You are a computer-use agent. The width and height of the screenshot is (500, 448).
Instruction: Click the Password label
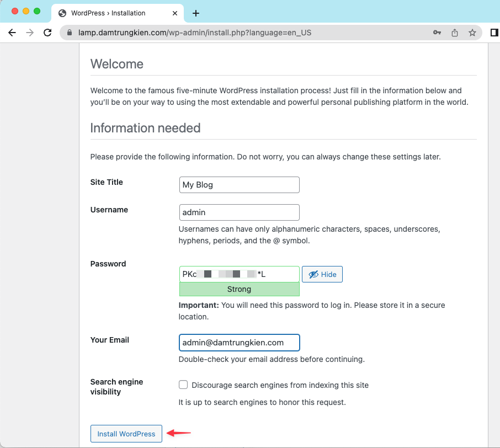(x=108, y=264)
